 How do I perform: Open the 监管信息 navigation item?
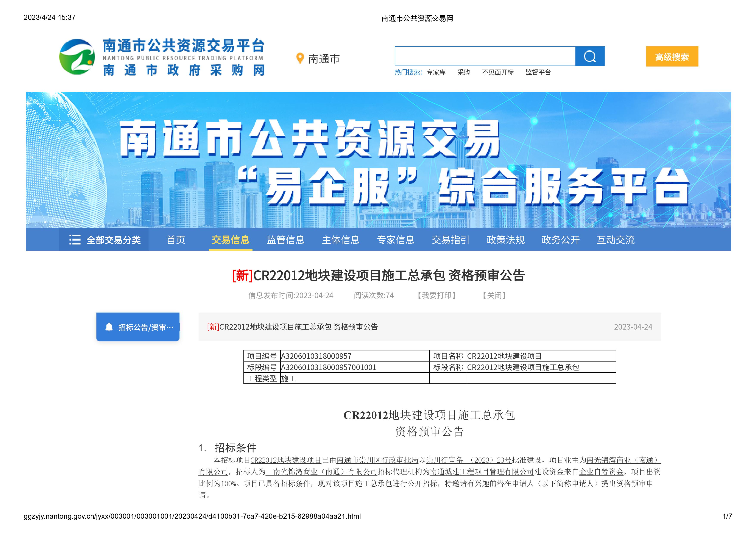[x=285, y=240]
